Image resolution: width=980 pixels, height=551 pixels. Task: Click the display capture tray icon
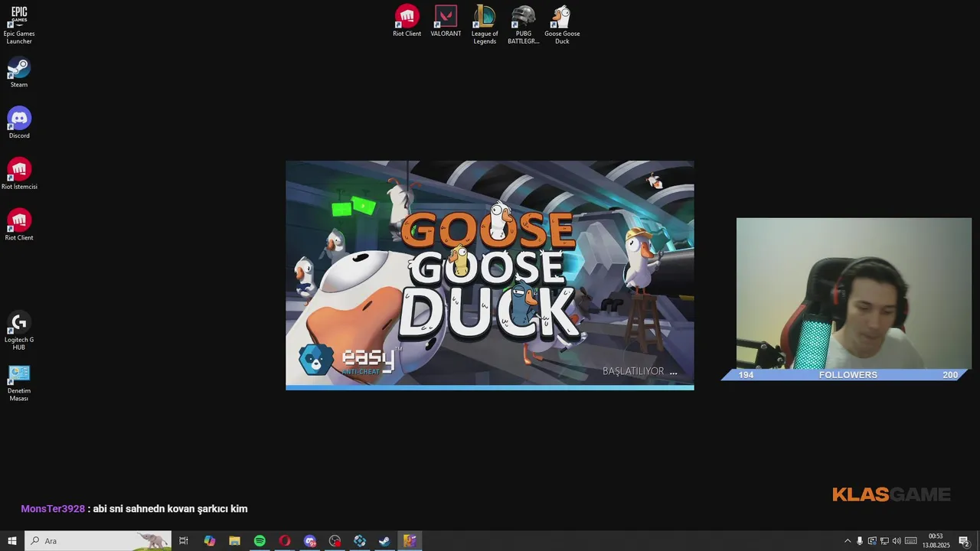click(x=872, y=541)
